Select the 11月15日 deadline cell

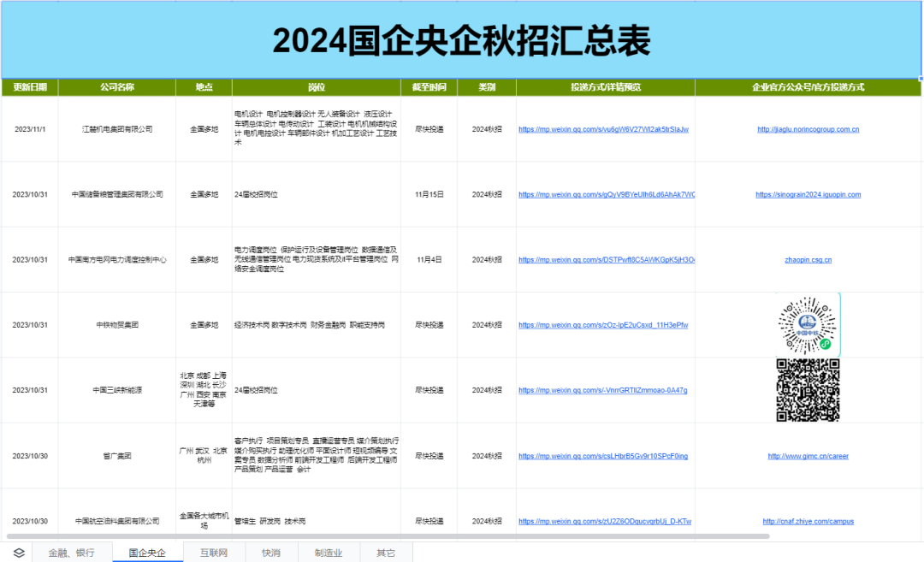click(429, 194)
